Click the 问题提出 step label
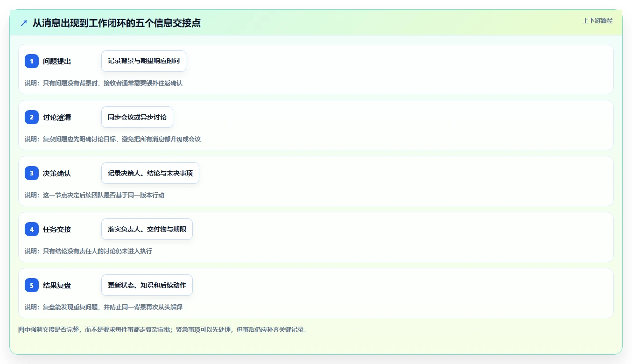Image resolution: width=632 pixels, height=364 pixels. click(x=57, y=61)
